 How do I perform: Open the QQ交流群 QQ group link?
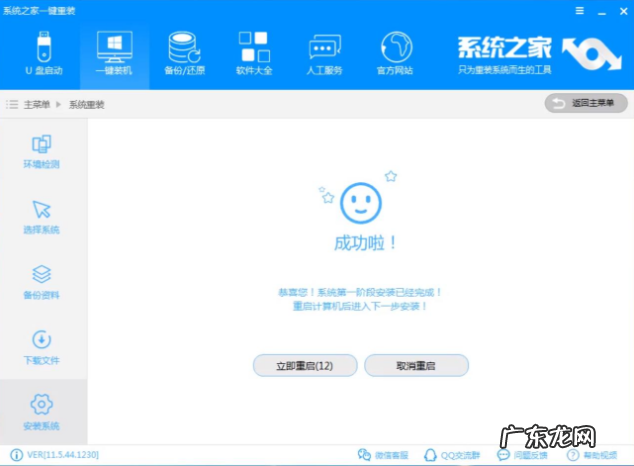pyautogui.click(x=452, y=455)
